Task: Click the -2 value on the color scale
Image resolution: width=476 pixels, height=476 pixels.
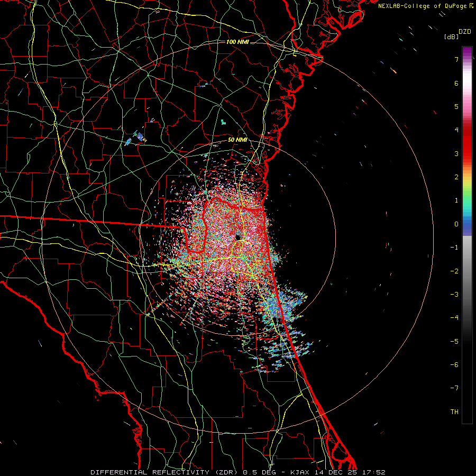Action: (454, 271)
